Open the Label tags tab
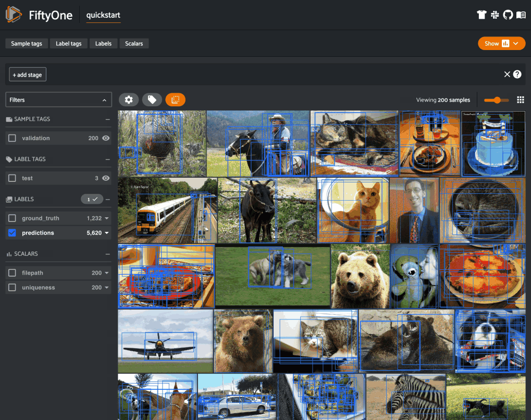This screenshot has width=531, height=420. [68, 43]
